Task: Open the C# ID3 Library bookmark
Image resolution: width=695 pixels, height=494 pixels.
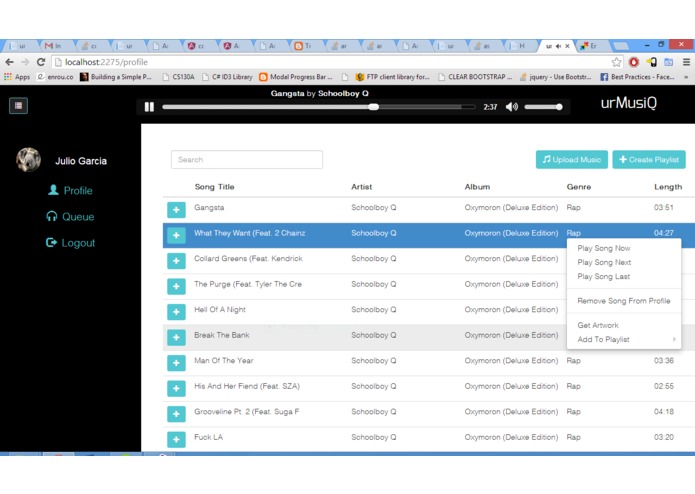Action: click(227, 77)
